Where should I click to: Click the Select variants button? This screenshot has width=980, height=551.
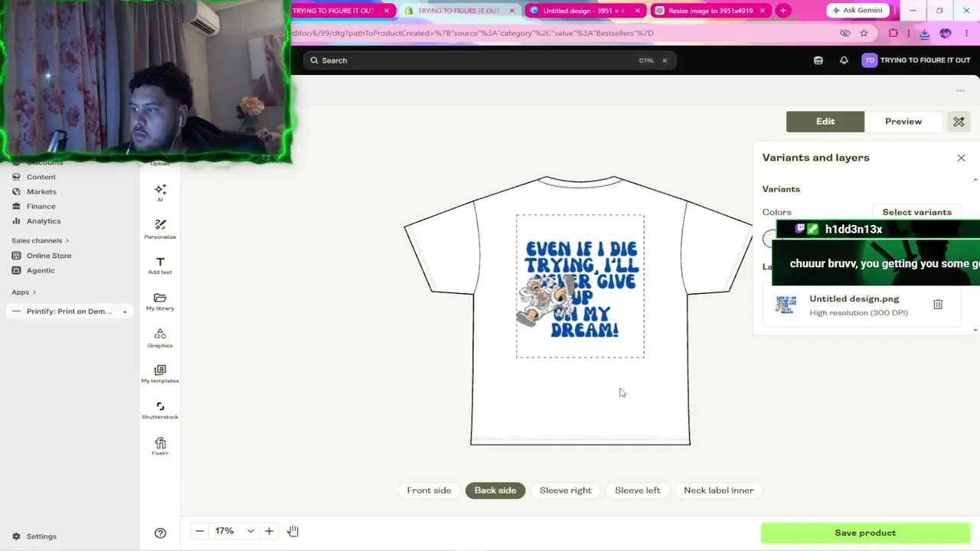[x=916, y=212]
